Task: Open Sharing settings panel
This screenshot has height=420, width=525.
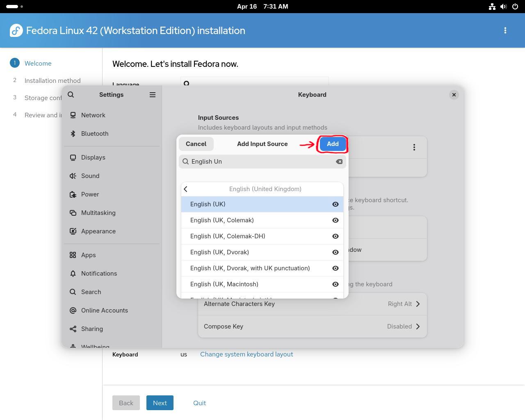Action: tap(112, 329)
